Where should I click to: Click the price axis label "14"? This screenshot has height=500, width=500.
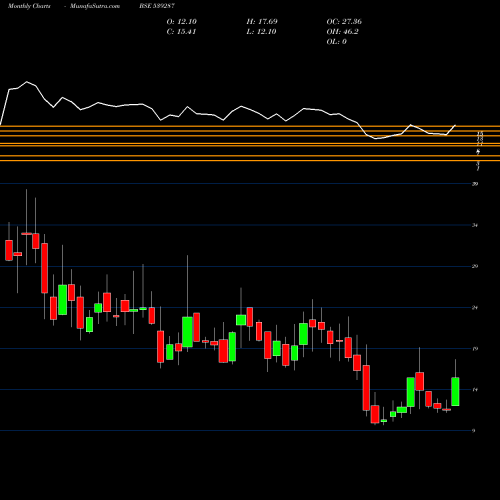click(x=475, y=390)
